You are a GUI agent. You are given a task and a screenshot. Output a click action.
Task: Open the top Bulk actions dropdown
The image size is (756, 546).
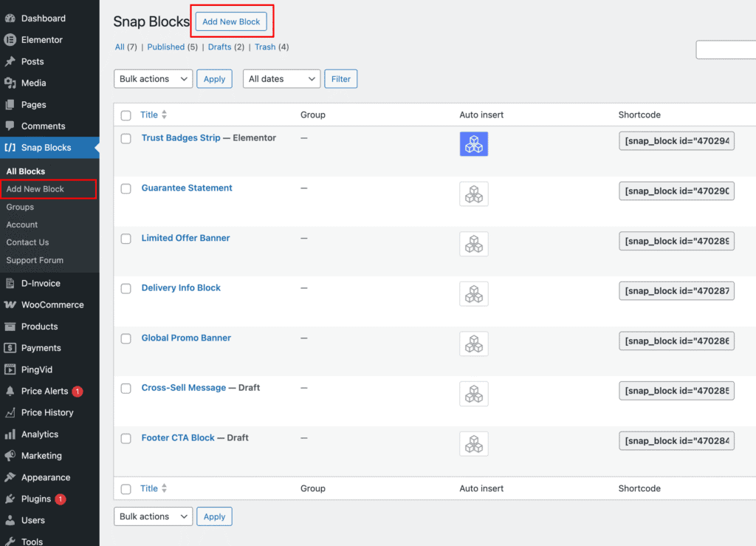click(153, 79)
